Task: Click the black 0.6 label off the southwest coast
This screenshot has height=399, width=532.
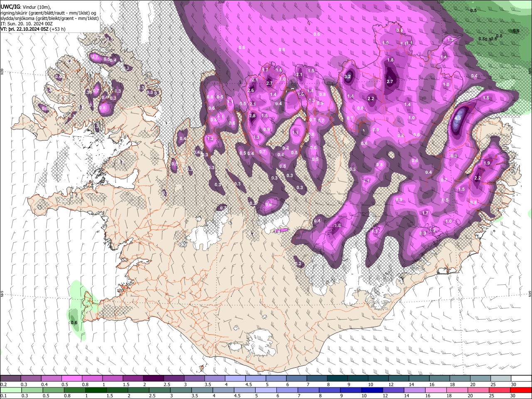Action: click(74, 323)
